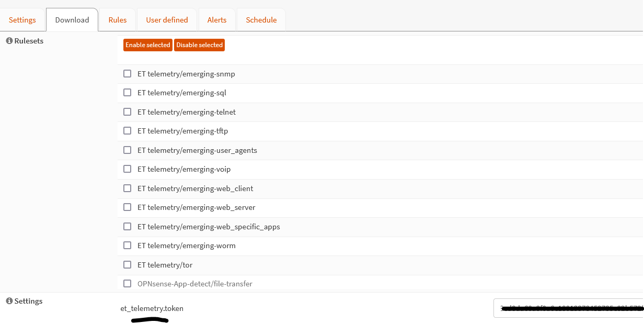This screenshot has width=644, height=334.
Task: Toggle the ET telemetry/emerging-tftp checkbox
Action: click(127, 131)
